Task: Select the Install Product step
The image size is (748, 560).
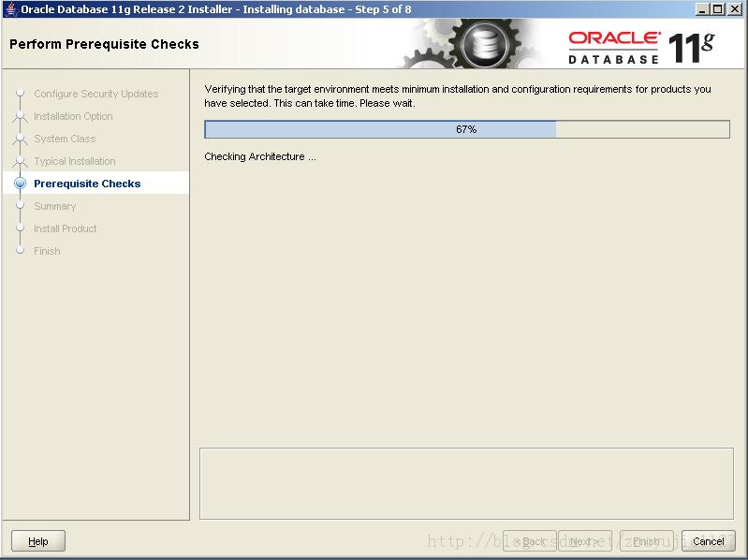Action: tap(65, 228)
